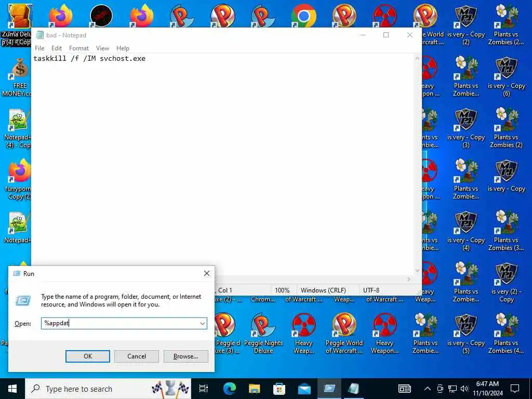
Task: Open the notification center icon
Action: pyautogui.click(x=515, y=389)
